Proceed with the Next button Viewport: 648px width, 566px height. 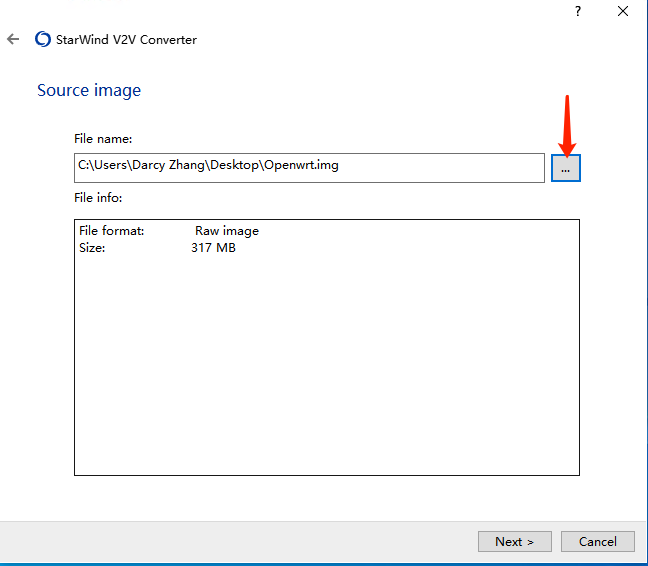(515, 541)
